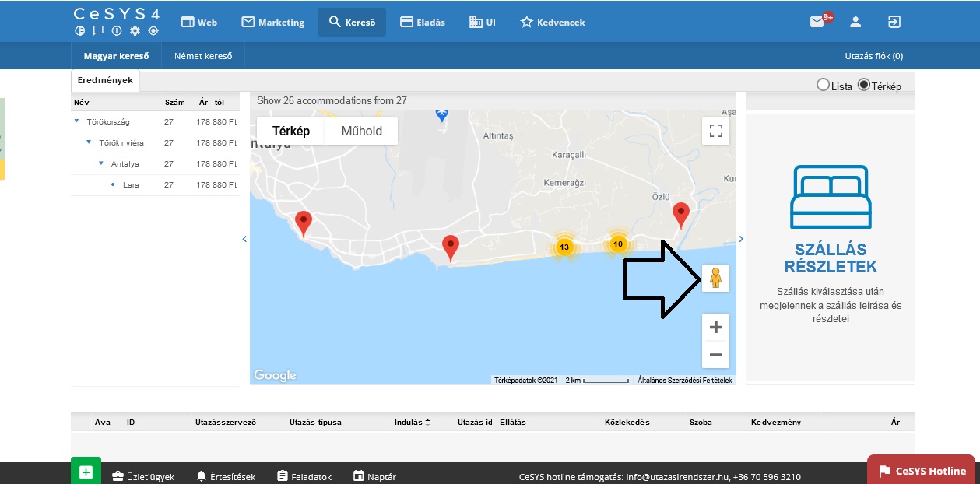Image resolution: width=980 pixels, height=484 pixels.
Task: Toggle fullscreen view on the map
Action: point(715,131)
